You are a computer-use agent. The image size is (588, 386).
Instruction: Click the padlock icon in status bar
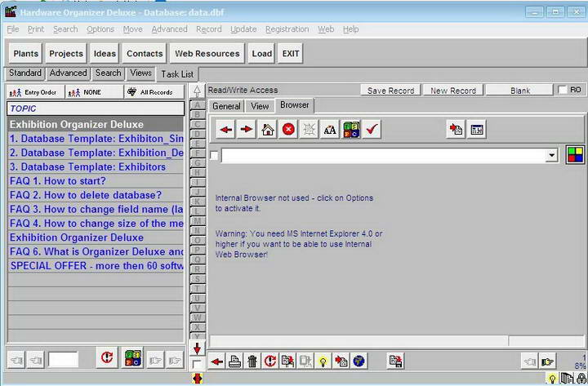tap(581, 379)
